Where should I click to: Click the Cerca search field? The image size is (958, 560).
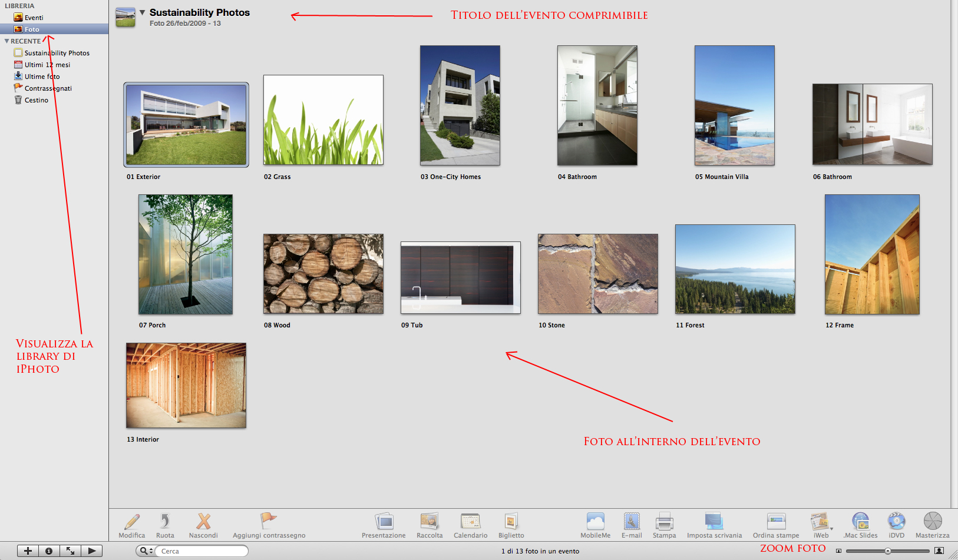201,551
